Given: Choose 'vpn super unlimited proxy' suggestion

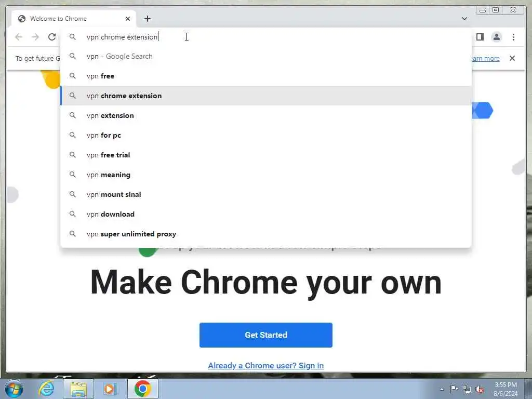Looking at the screenshot, I should pyautogui.click(x=266, y=234).
